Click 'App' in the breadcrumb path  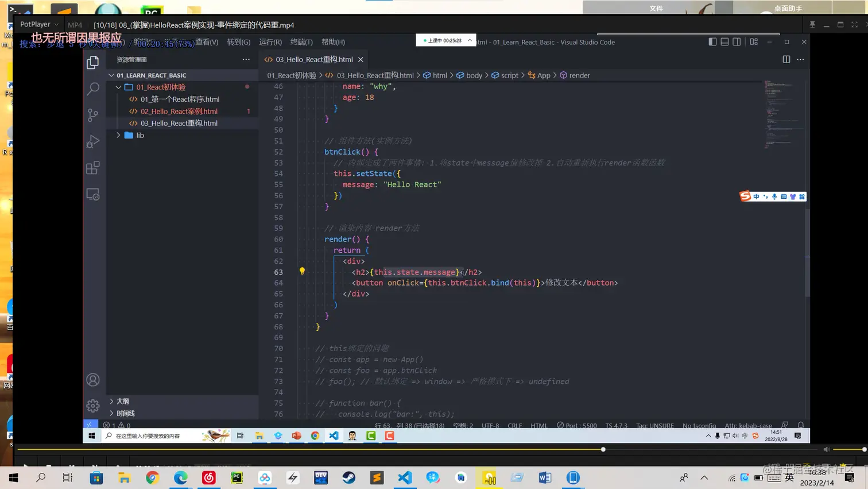point(544,75)
